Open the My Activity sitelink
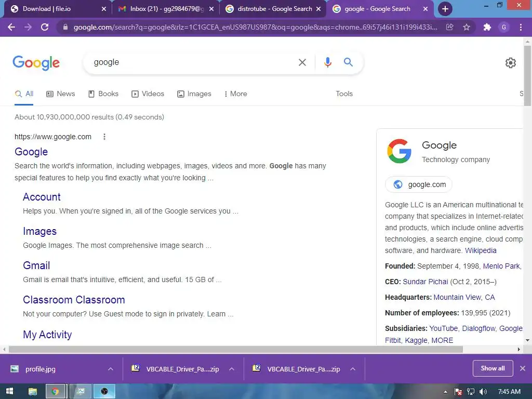The height and width of the screenshot is (399, 532). pos(47,335)
